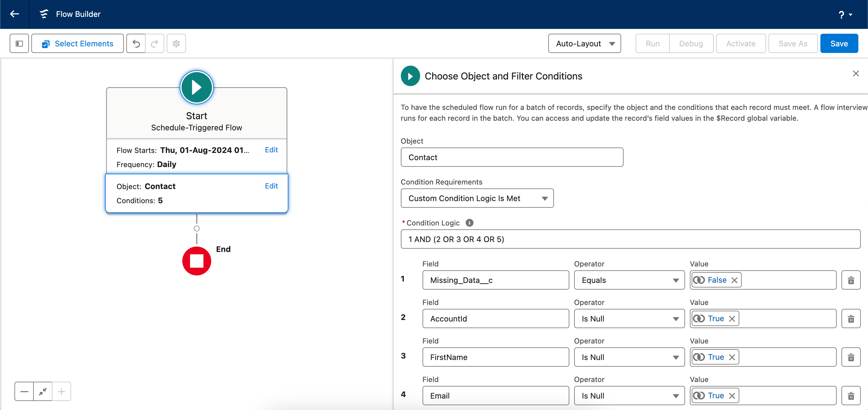
Task: Toggle the left toolbox panel icon
Action: (x=19, y=43)
